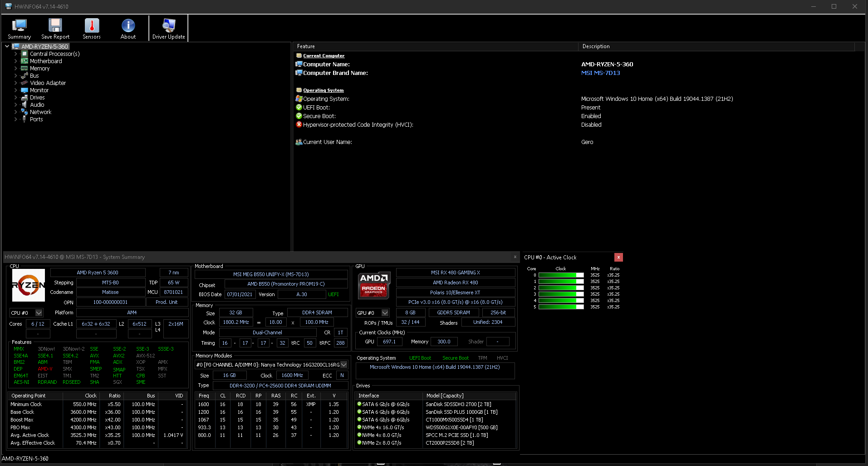Expand the Memory tree node
Viewport: 868px width, 466px height.
pyautogui.click(x=16, y=68)
